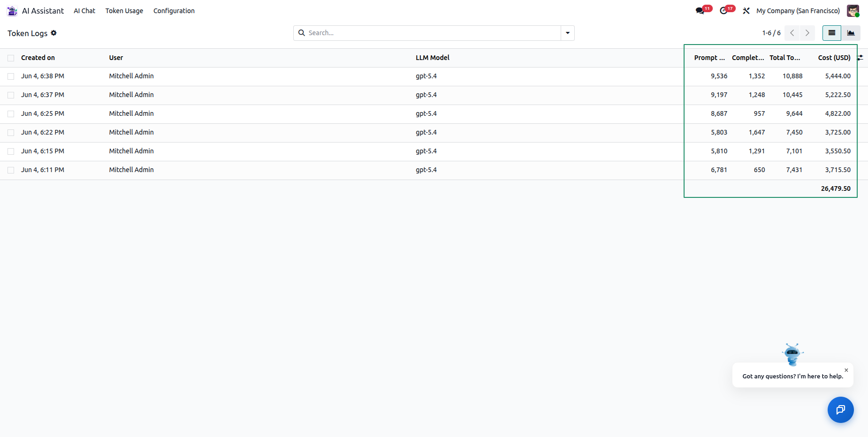Sort by Prompt tokens column header
868x437 pixels.
(x=709, y=58)
